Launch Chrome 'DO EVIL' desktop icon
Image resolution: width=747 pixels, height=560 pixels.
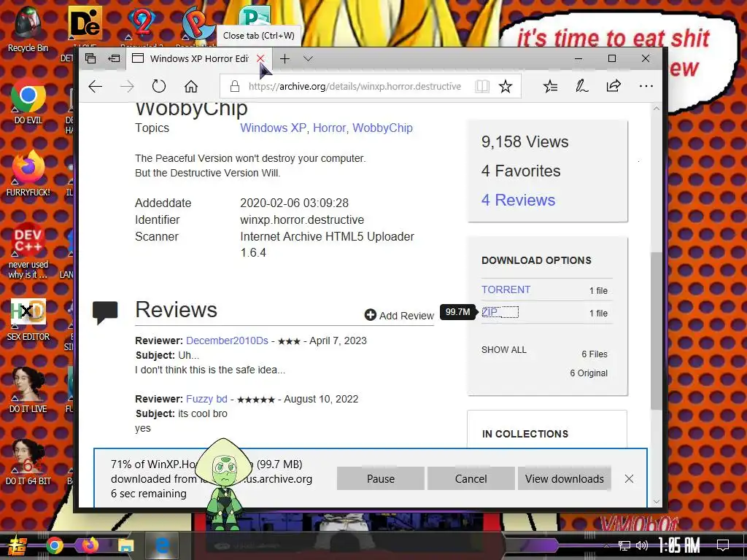pos(28,102)
